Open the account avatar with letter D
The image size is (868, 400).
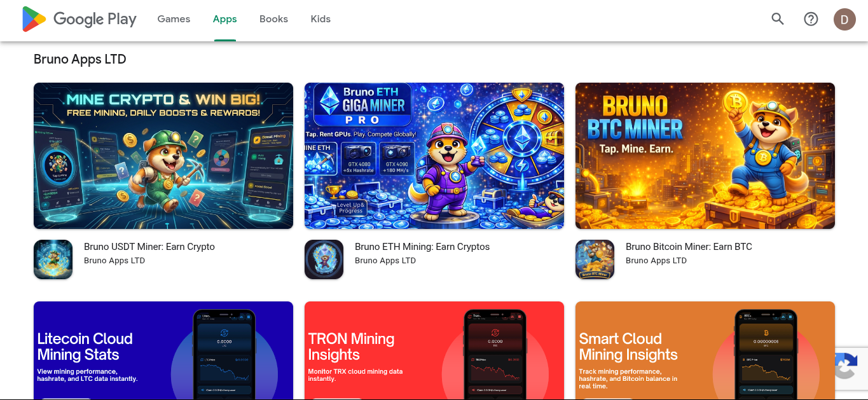(x=844, y=19)
